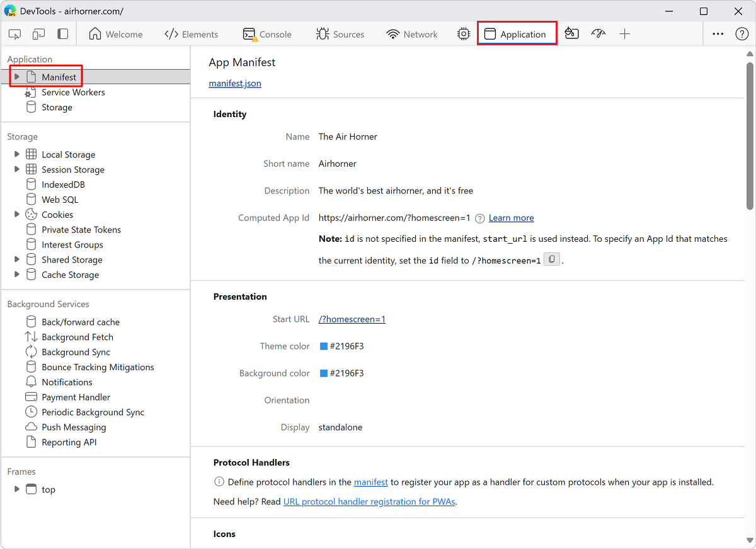
Task: Open the Performance gauge icon
Action: pyautogui.click(x=598, y=34)
